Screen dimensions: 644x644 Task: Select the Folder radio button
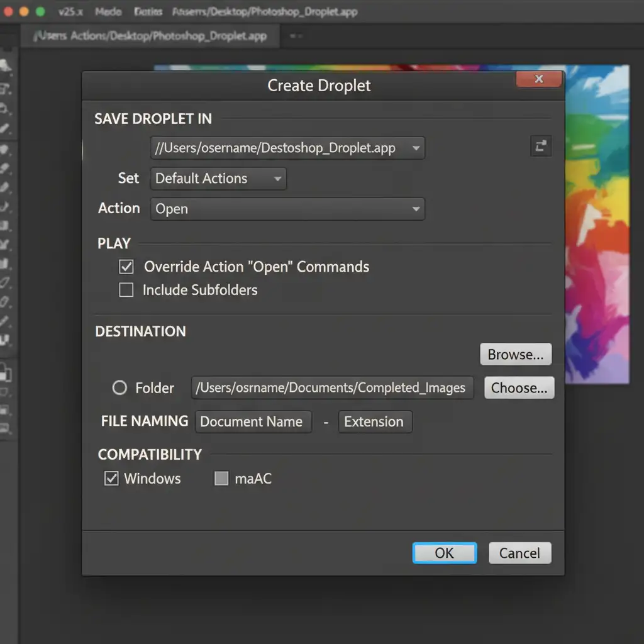(119, 388)
